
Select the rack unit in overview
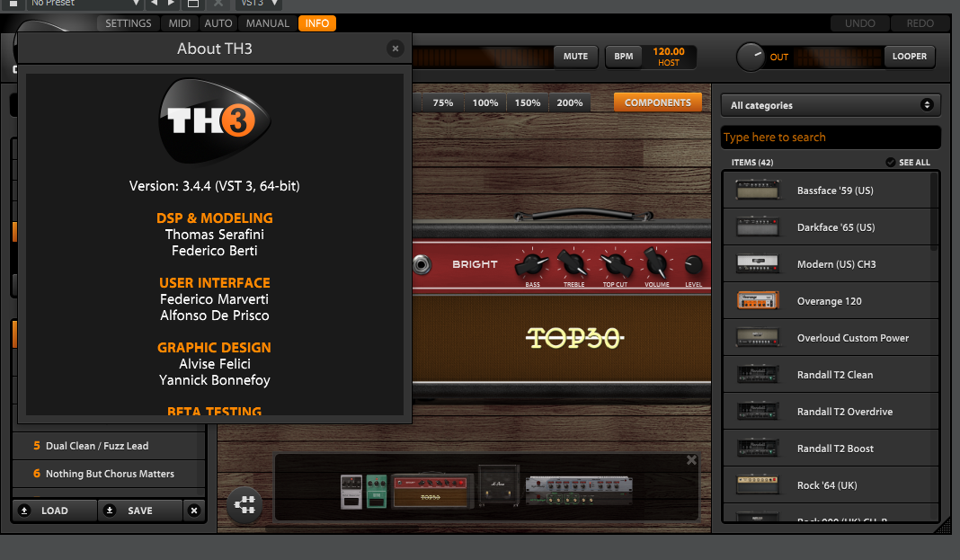tap(579, 490)
